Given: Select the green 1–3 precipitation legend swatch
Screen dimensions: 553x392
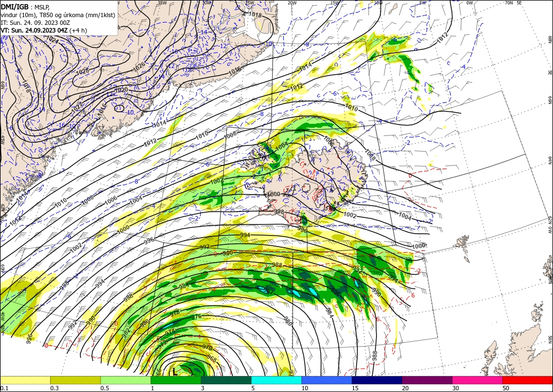Looking at the screenshot, I should click(x=176, y=380).
